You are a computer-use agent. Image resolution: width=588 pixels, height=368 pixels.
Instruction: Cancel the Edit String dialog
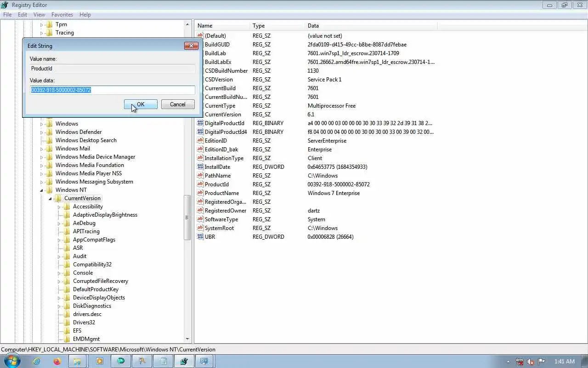[x=178, y=104]
